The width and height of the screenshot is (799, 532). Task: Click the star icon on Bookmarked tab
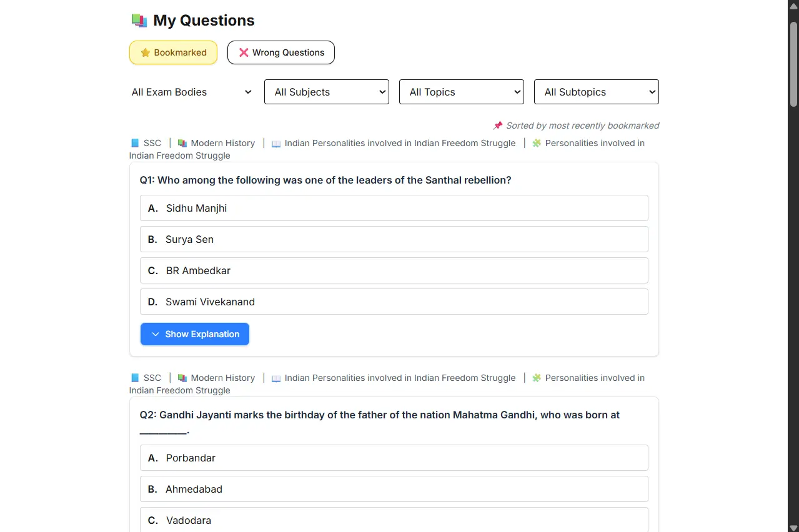tap(146, 52)
